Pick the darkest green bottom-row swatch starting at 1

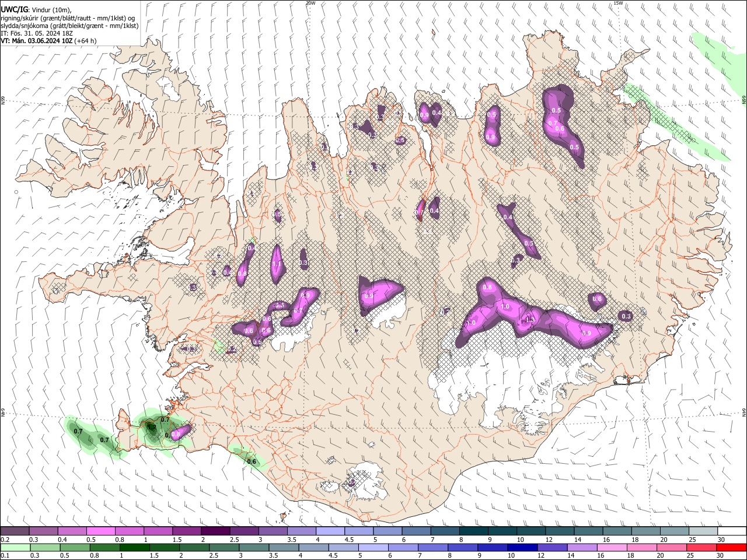click(134, 547)
